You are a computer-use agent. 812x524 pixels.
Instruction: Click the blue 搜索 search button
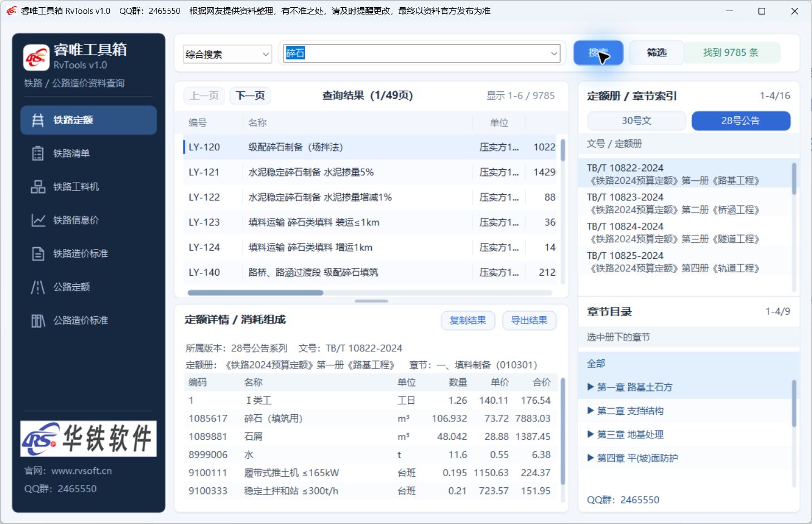coord(599,53)
